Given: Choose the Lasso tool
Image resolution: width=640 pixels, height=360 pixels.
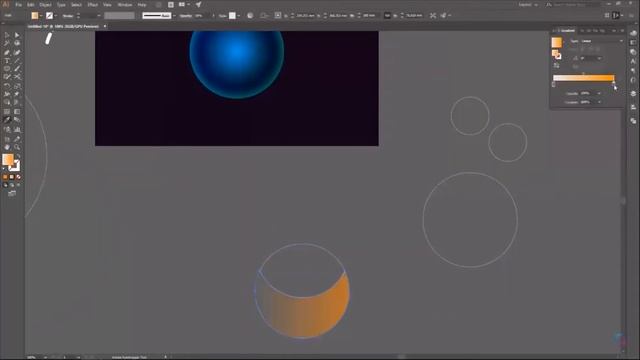Looking at the screenshot, I should [x=17, y=43].
